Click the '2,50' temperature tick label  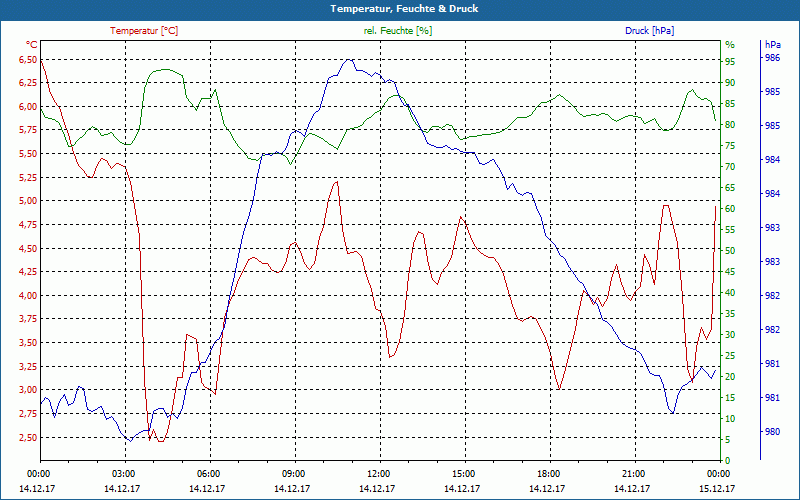pyautogui.click(x=28, y=437)
